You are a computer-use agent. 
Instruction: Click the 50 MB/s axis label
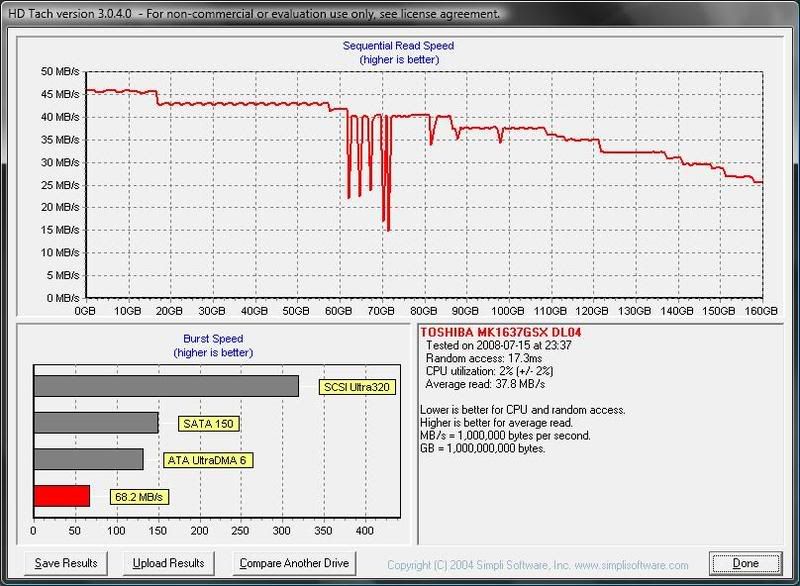pyautogui.click(x=60, y=71)
